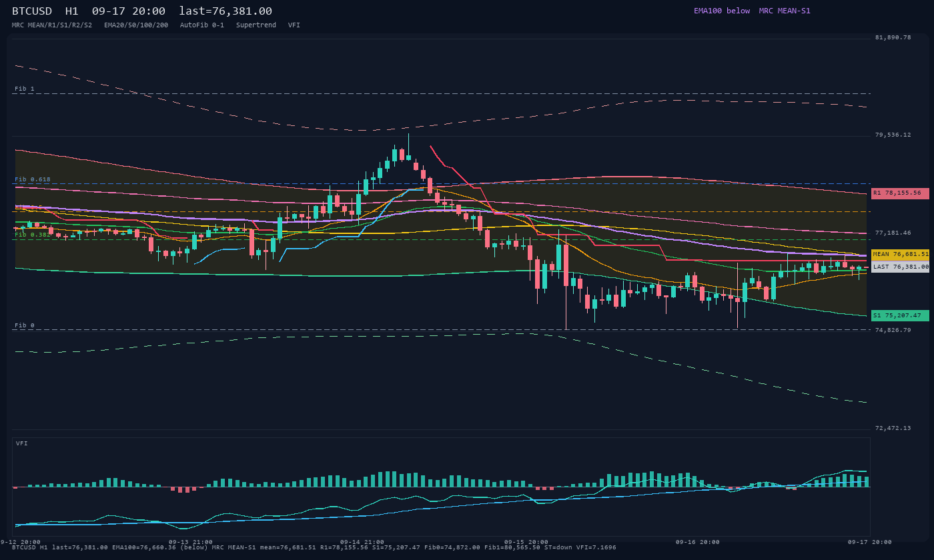The height and width of the screenshot is (560, 934).
Task: Click the 'MRC MEAN/R1/S1/R2/S2' legend entry
Action: tap(52, 25)
